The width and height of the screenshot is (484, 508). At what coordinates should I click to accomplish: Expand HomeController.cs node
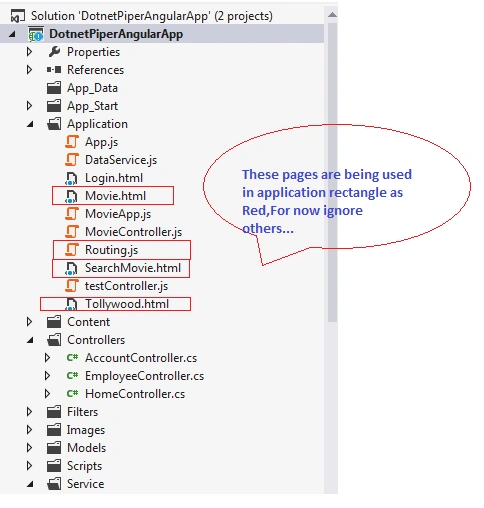point(47,394)
